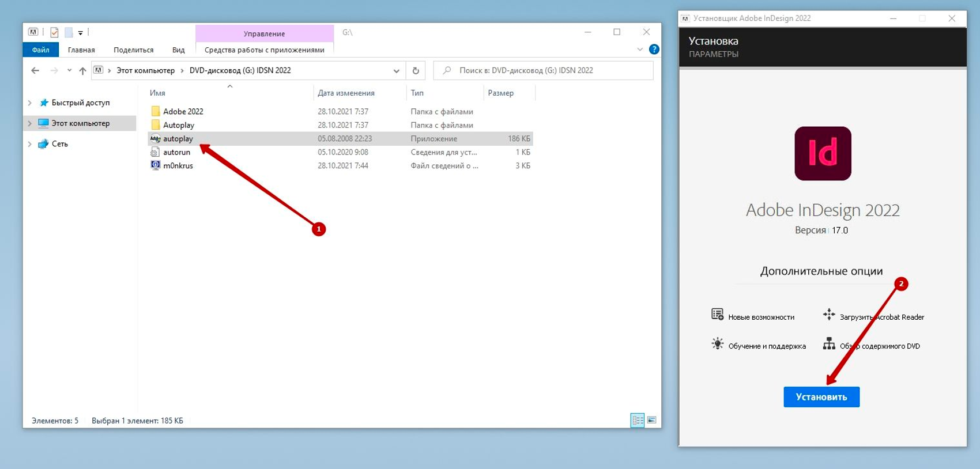Refresh the current folder view
Image resolution: width=980 pixels, height=469 pixels.
pyautogui.click(x=416, y=71)
